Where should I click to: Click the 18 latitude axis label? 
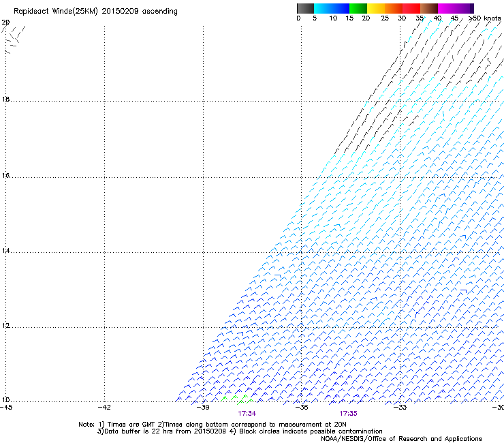click(x=5, y=100)
